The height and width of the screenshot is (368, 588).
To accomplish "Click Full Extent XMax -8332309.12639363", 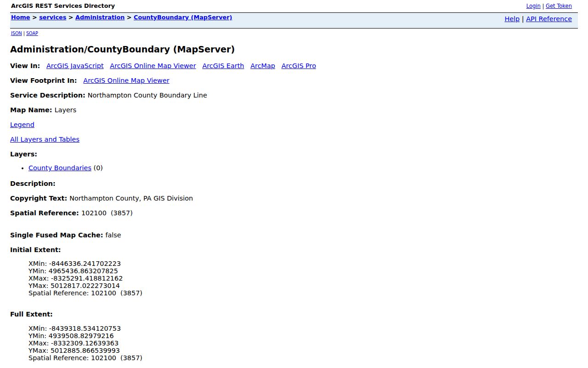I will click(73, 343).
